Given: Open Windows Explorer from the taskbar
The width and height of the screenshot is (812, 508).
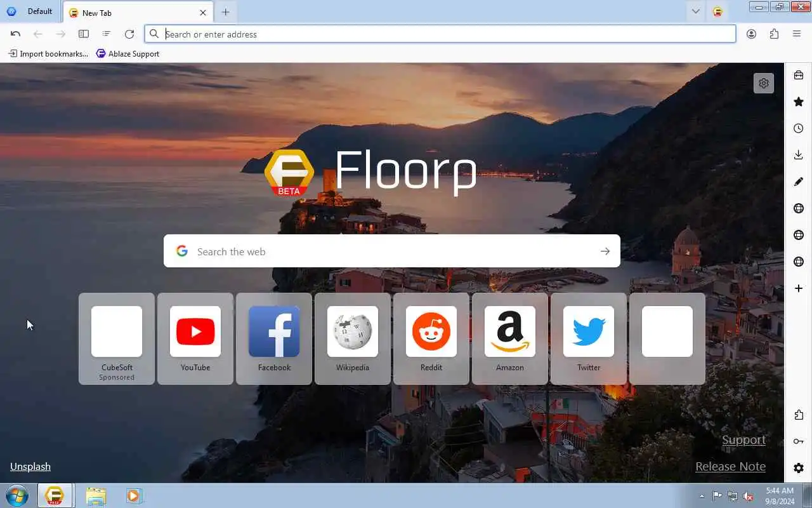Looking at the screenshot, I should click(96, 495).
